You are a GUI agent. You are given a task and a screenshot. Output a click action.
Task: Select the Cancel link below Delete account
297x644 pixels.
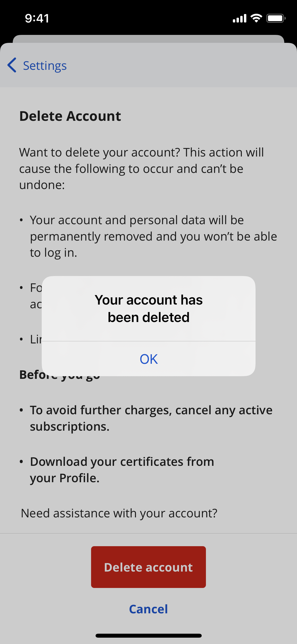148,609
